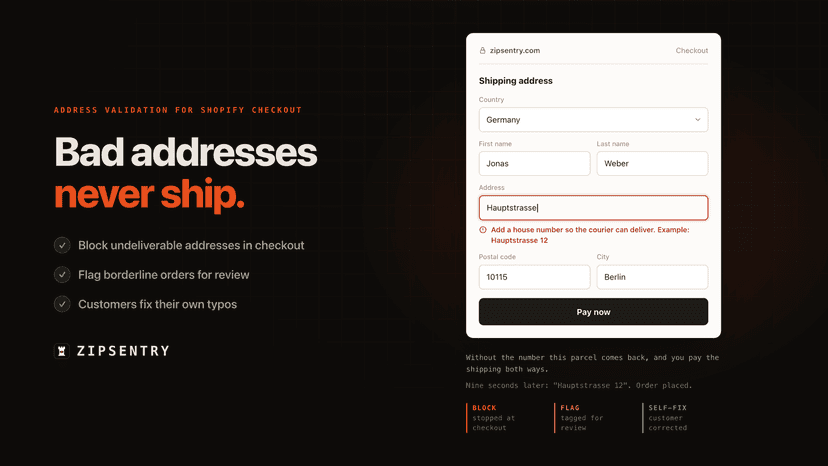Click the ZipSentry rook logo icon
The height and width of the screenshot is (466, 828).
(x=62, y=351)
